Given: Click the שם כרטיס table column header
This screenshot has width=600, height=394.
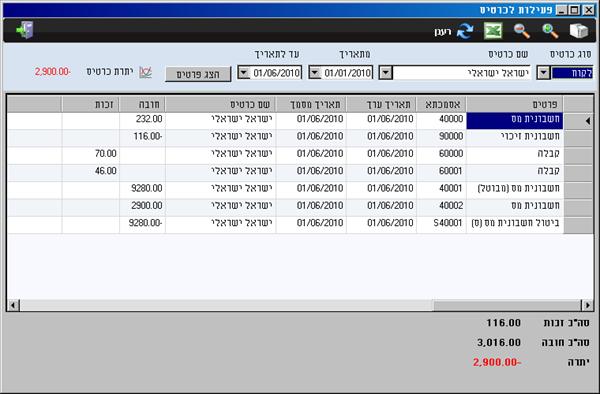Looking at the screenshot, I should pyautogui.click(x=221, y=104).
